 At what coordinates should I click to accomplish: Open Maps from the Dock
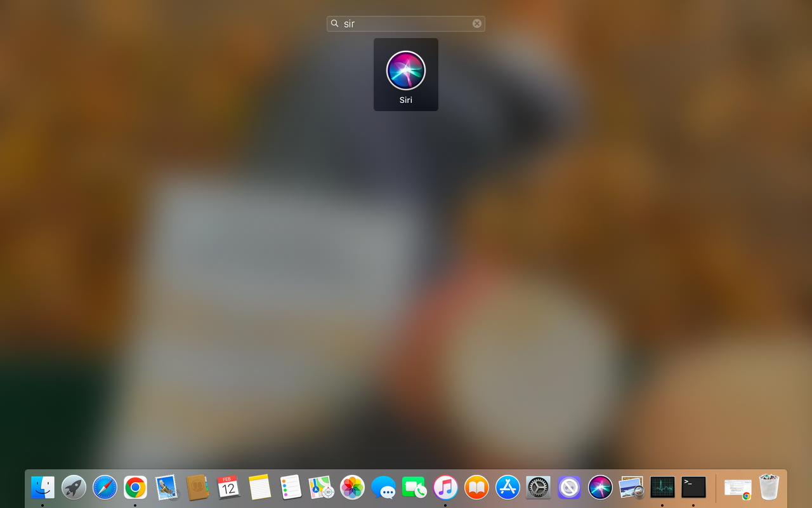[321, 488]
